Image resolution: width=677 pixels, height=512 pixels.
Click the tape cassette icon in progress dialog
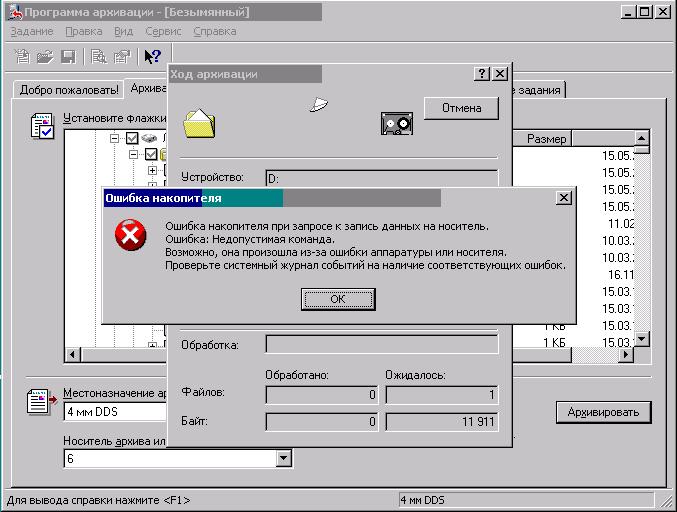[x=397, y=123]
